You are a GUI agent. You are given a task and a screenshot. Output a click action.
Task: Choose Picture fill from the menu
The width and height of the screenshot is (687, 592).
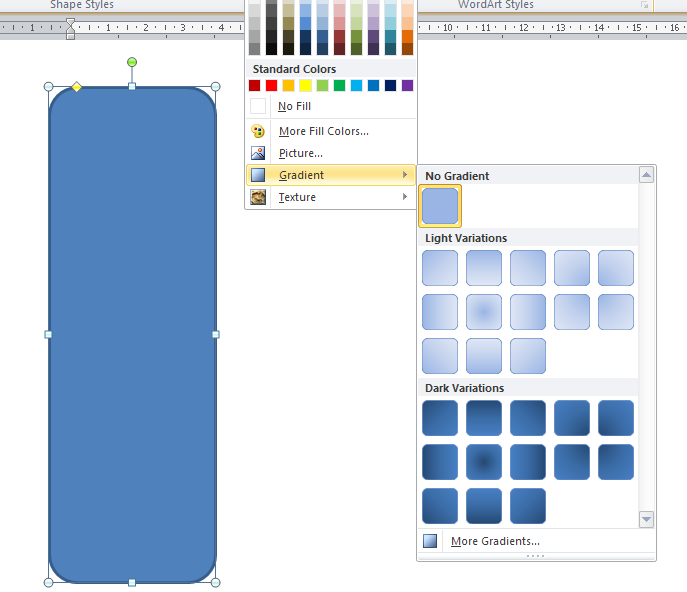300,153
